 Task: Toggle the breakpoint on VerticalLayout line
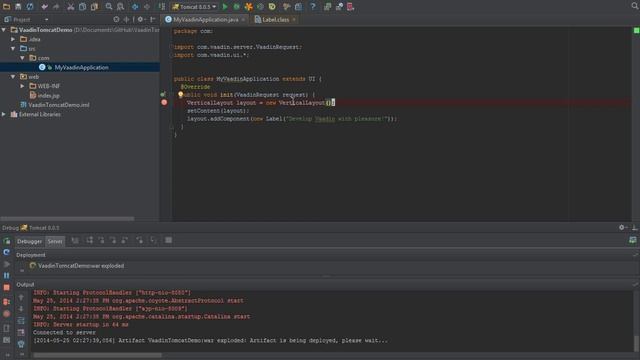164,102
